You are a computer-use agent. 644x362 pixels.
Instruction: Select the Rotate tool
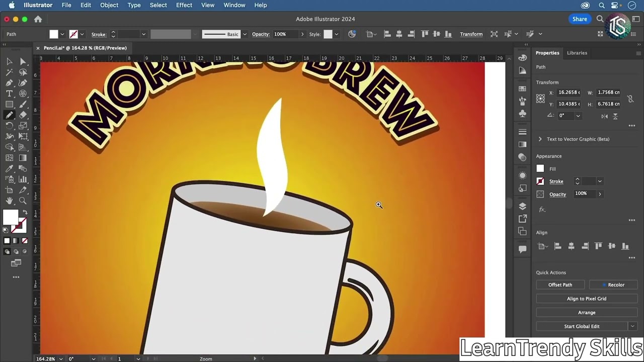9,126
